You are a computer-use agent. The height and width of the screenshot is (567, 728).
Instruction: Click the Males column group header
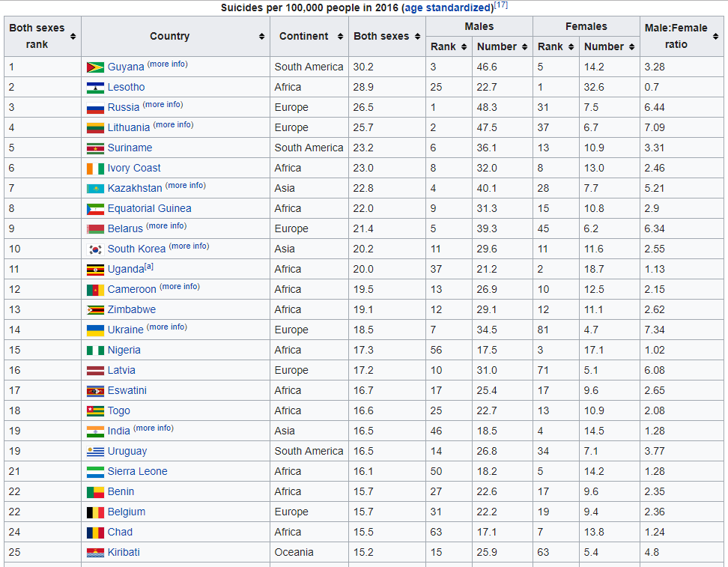click(479, 26)
